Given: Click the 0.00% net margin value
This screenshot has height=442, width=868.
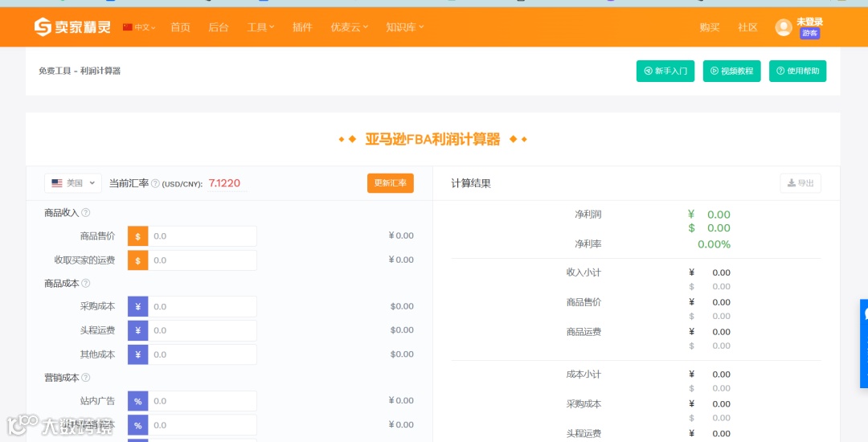Looking at the screenshot, I should (714, 244).
